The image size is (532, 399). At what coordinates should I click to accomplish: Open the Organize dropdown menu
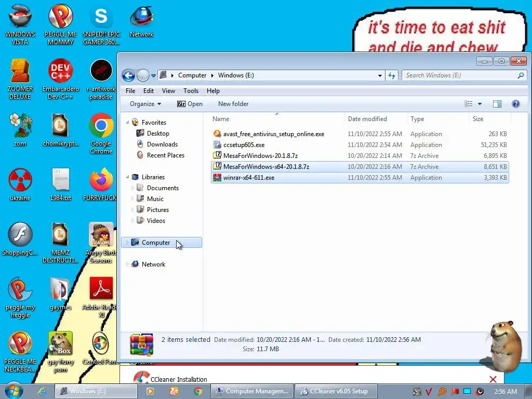pyautogui.click(x=145, y=104)
